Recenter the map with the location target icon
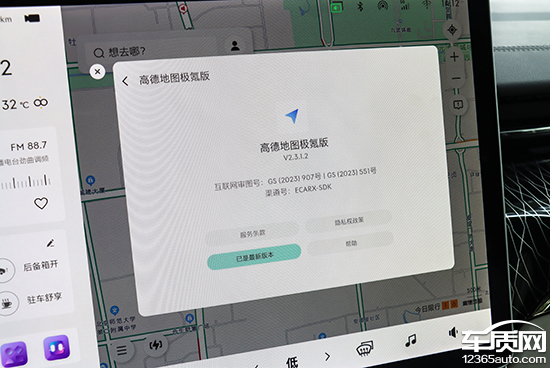The height and width of the screenshot is (368, 550). click(452, 30)
